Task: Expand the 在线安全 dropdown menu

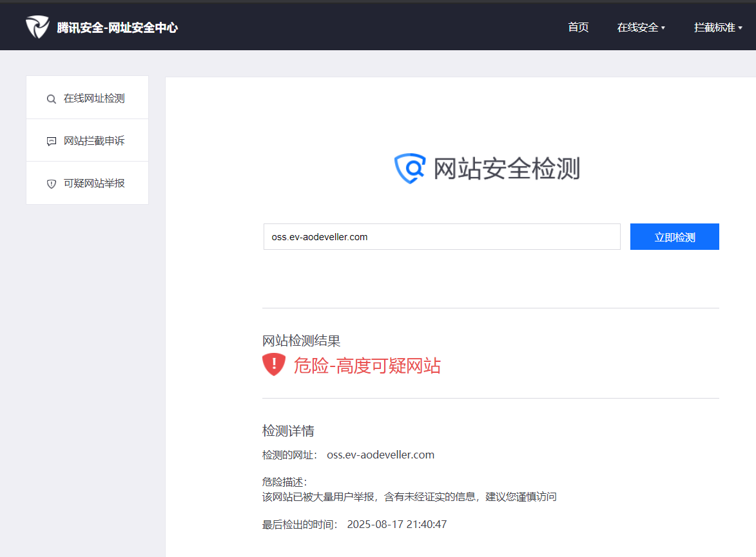Action: (x=641, y=28)
